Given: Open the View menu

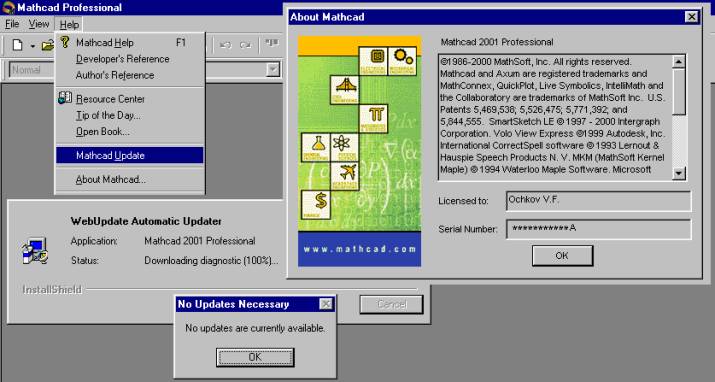Looking at the screenshot, I should [x=39, y=24].
